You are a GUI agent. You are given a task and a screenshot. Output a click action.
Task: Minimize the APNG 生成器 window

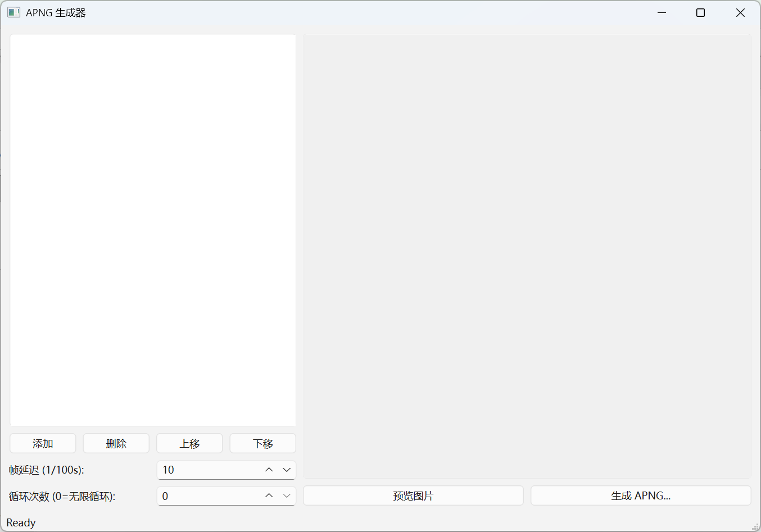(x=662, y=12)
